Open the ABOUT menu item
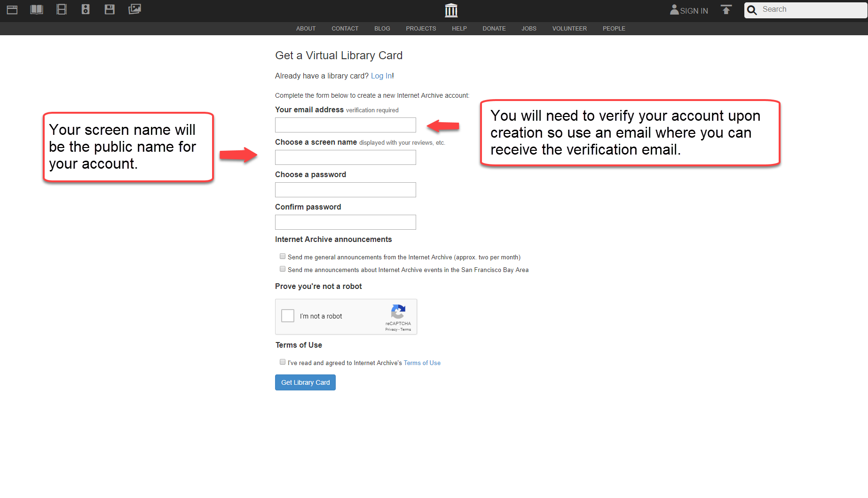 (x=306, y=29)
